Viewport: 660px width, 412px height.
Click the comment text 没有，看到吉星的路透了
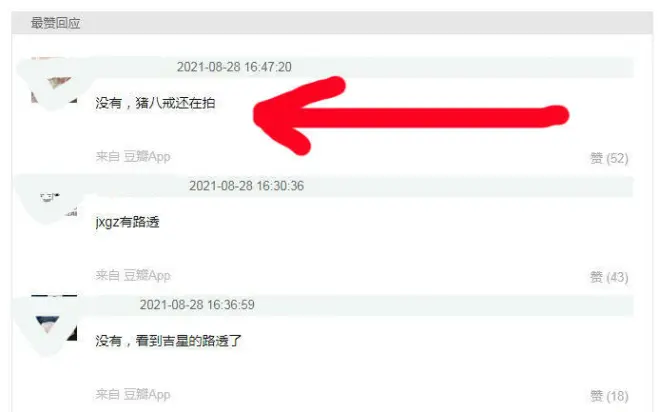click(168, 341)
